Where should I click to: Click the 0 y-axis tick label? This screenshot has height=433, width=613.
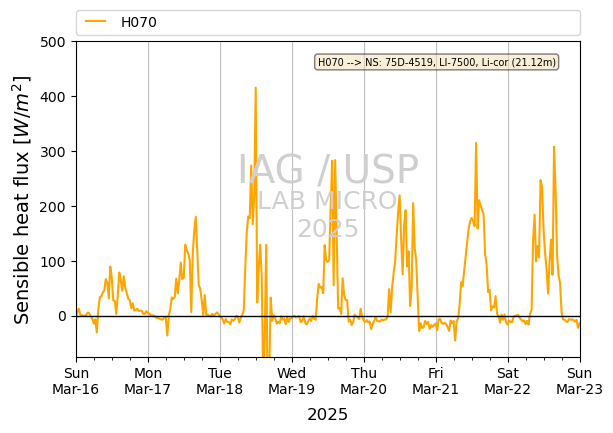click(x=62, y=317)
